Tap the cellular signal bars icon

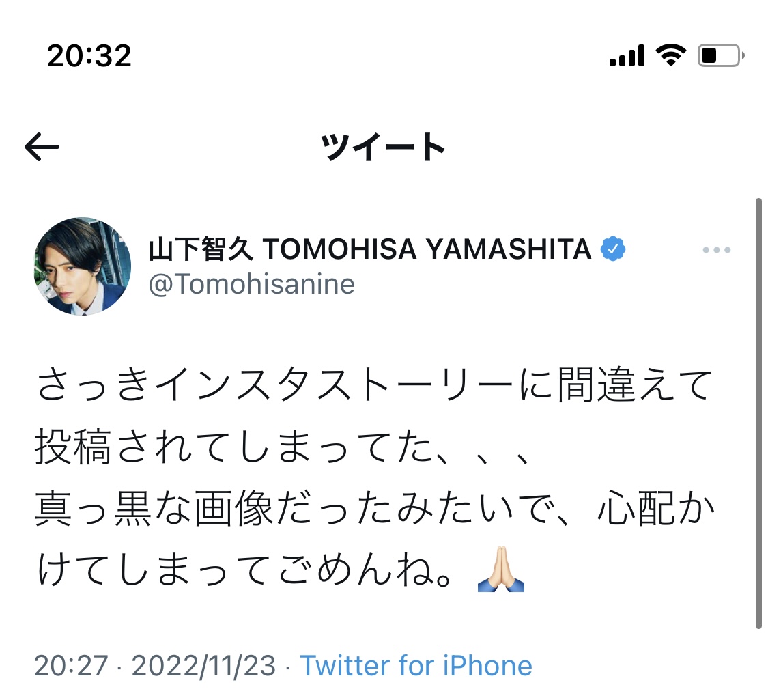point(627,56)
